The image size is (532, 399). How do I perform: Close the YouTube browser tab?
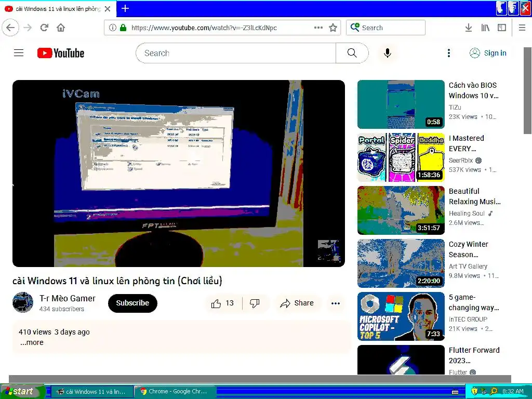tap(108, 9)
